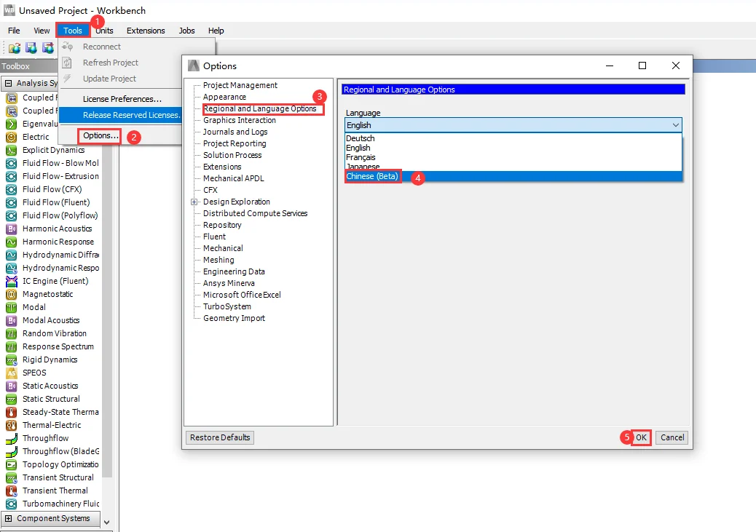
Task: Click the Toolbox scroll-down arrow
Action: (x=106, y=523)
